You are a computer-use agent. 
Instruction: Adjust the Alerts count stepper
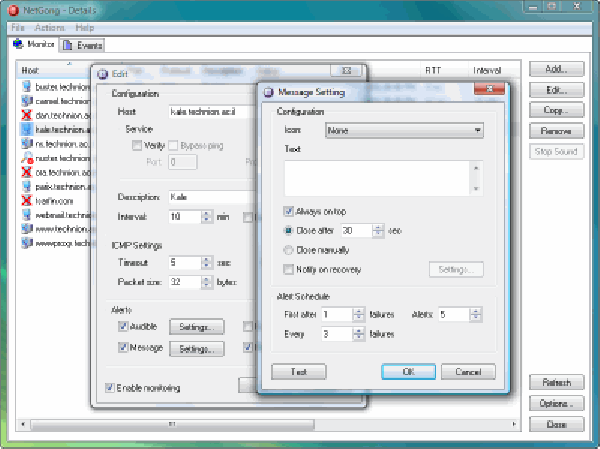coord(476,315)
